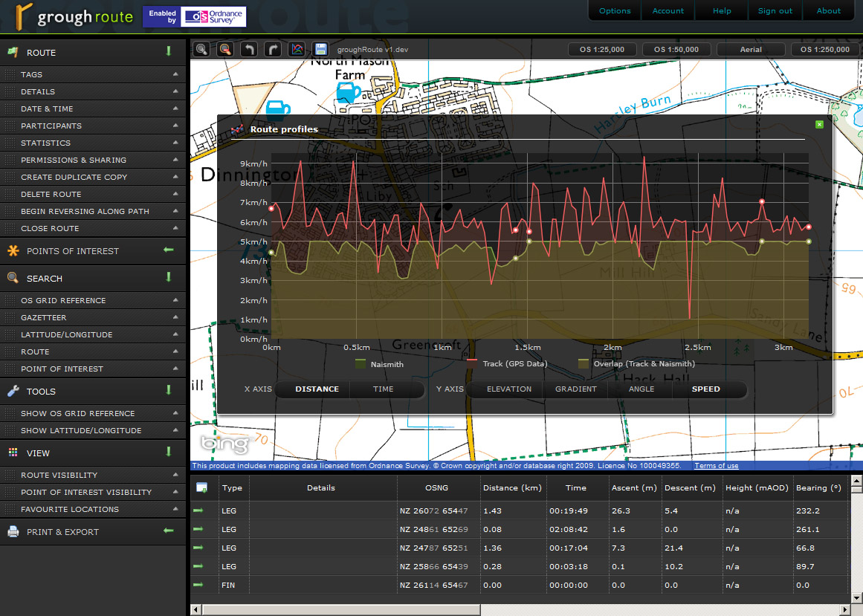Viewport: 863px width, 616px height.
Task: Click the redo arrow toolbar icon
Action: click(274, 50)
